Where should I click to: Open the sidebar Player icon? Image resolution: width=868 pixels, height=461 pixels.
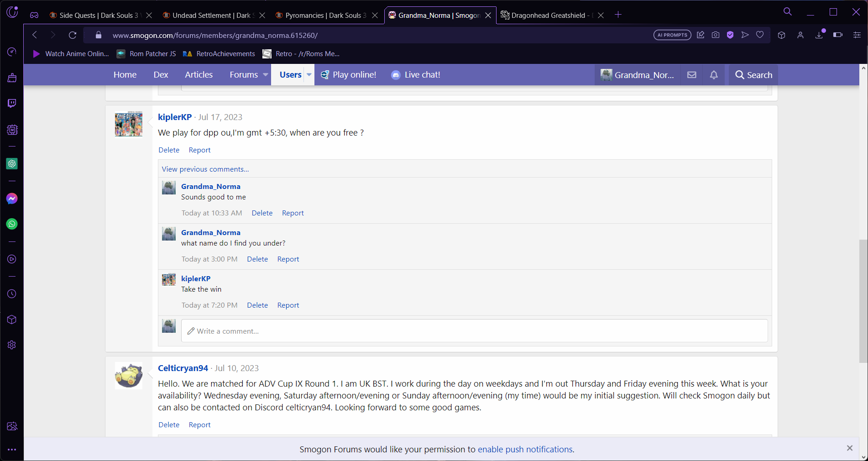coord(12,259)
